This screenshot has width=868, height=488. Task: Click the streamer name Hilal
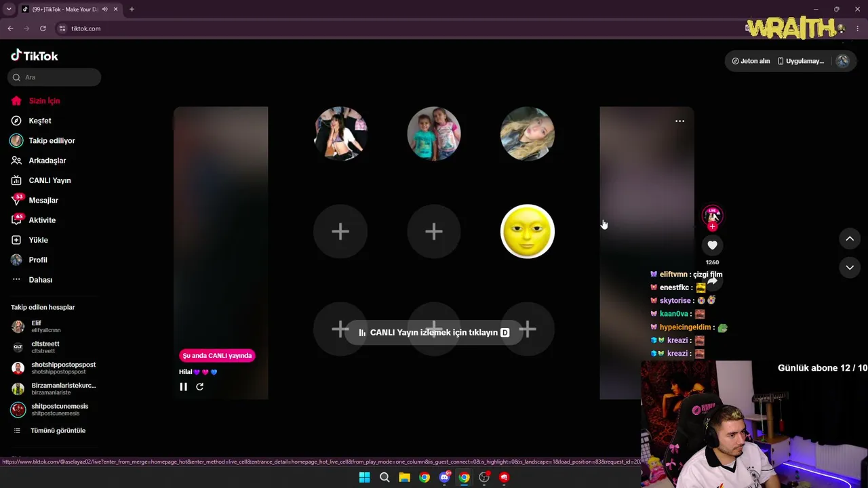(186, 372)
